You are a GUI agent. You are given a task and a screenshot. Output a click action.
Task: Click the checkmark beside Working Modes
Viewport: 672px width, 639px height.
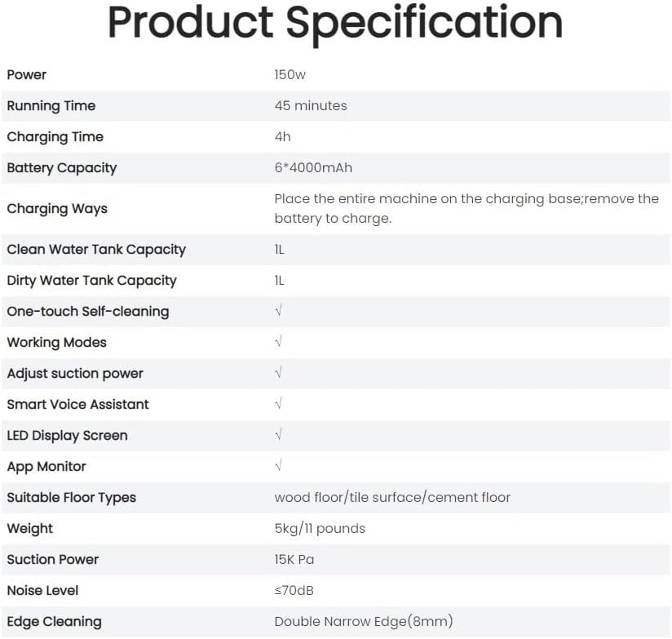click(x=279, y=342)
